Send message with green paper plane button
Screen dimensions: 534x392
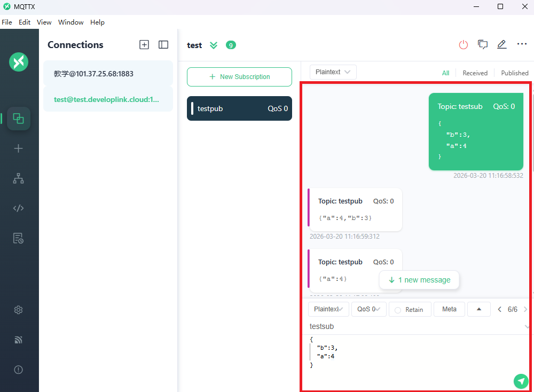click(521, 381)
